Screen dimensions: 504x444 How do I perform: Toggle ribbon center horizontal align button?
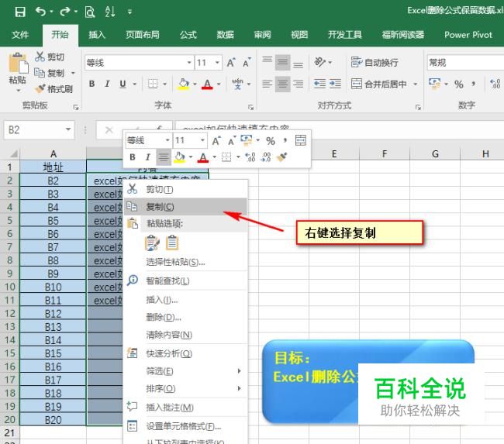282,84
